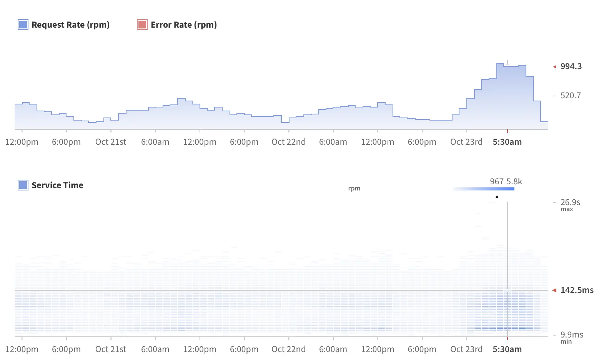This screenshot has height=364, width=609.
Task: Toggle the Request Rate (rpm) legend checkbox
Action: click(x=23, y=25)
